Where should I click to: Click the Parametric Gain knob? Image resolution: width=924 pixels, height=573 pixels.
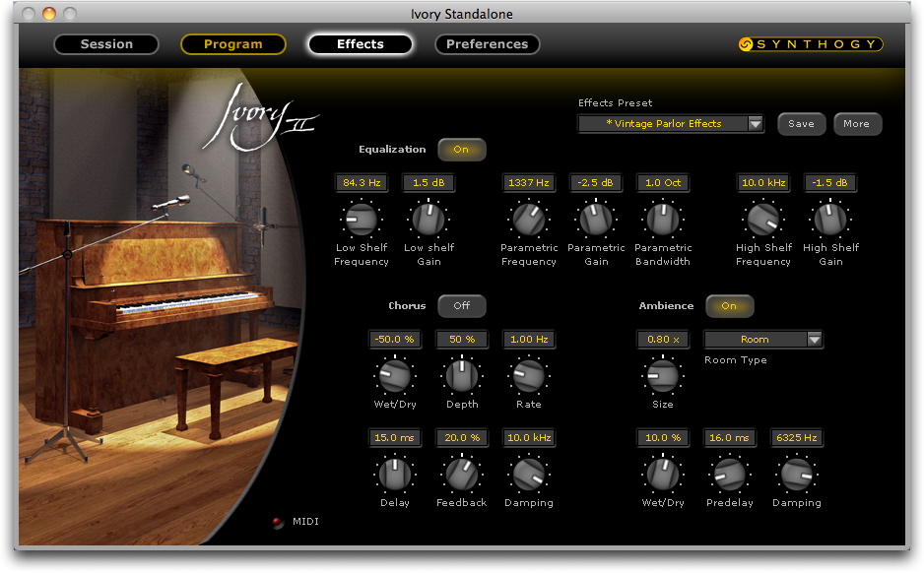coord(596,220)
